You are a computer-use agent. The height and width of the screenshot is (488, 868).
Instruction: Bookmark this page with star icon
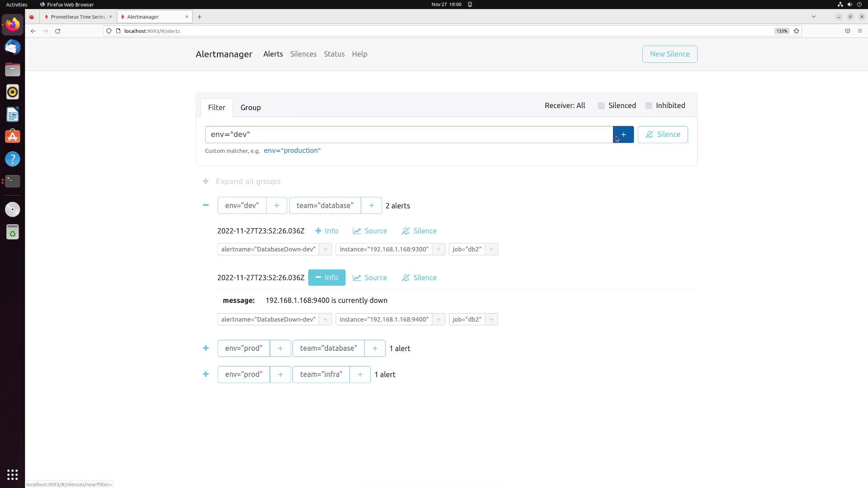click(x=797, y=31)
